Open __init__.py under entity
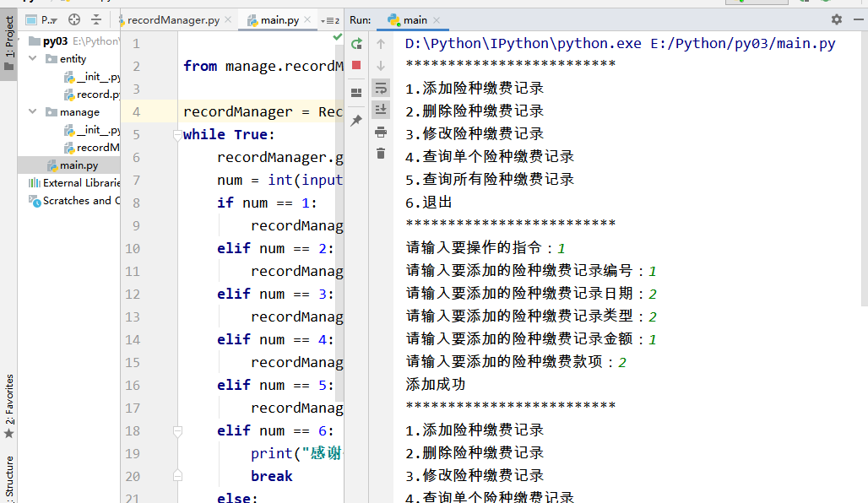The height and width of the screenshot is (503, 868). point(92,76)
